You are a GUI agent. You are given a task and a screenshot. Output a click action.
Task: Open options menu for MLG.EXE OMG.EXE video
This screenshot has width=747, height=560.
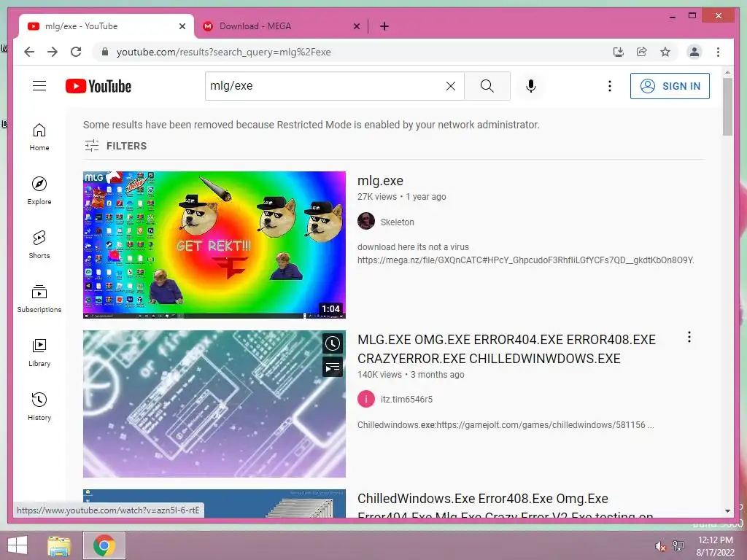[x=689, y=337]
